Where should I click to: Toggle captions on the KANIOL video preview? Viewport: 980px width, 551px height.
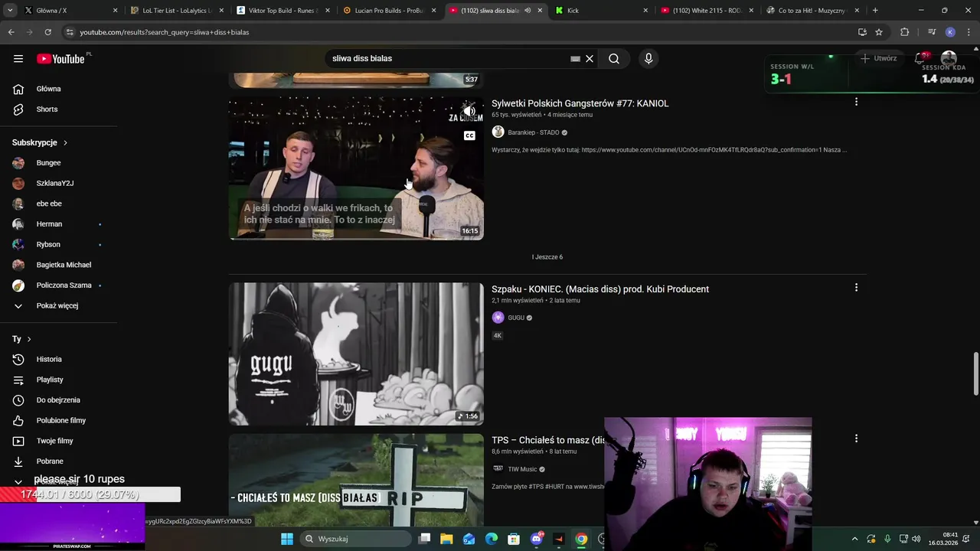coord(469,135)
